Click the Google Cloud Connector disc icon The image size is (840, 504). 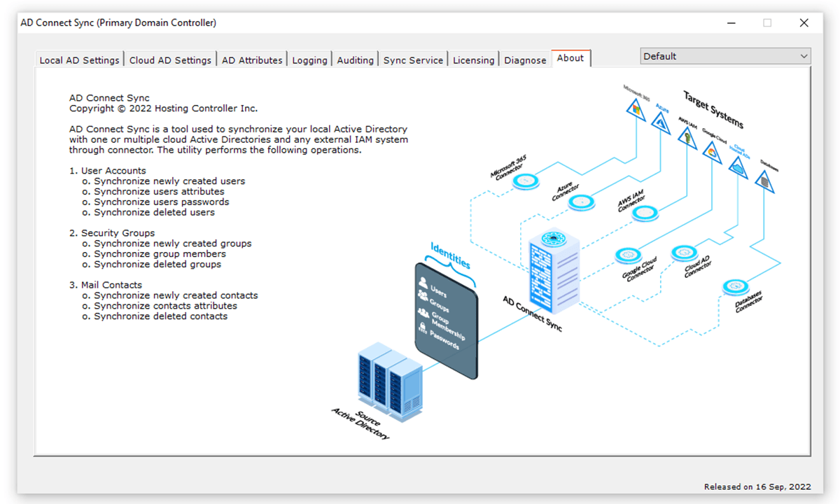(x=628, y=255)
